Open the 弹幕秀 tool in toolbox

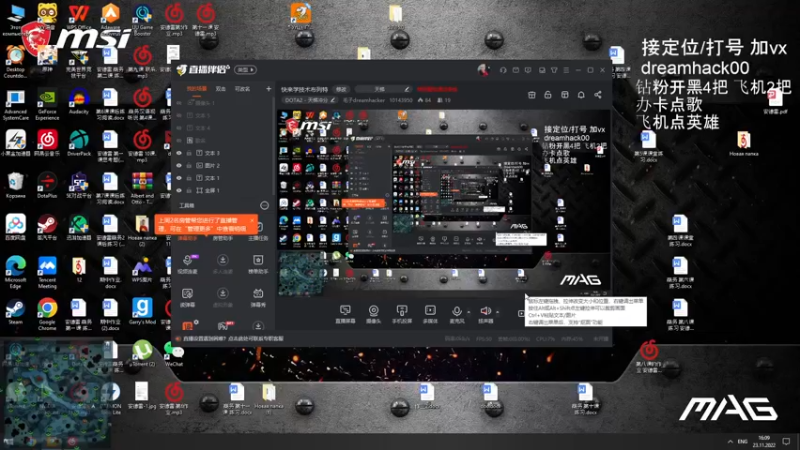[258, 297]
